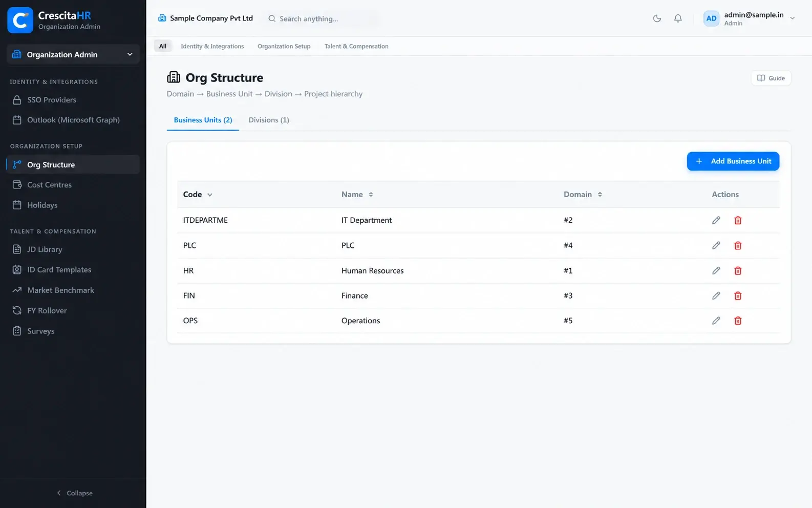The image size is (812, 508).
Task: Sort table by Code column
Action: point(198,195)
